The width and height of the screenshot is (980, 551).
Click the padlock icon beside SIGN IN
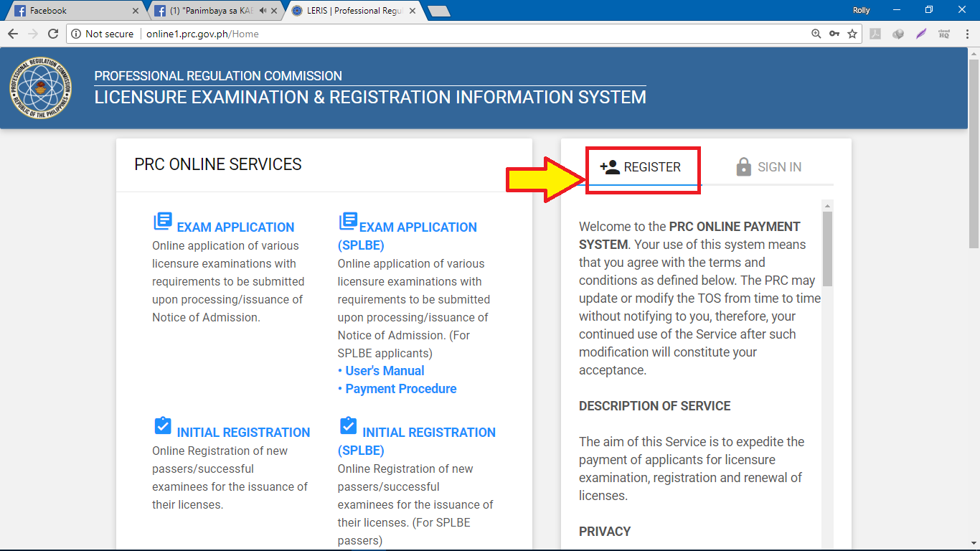point(743,166)
